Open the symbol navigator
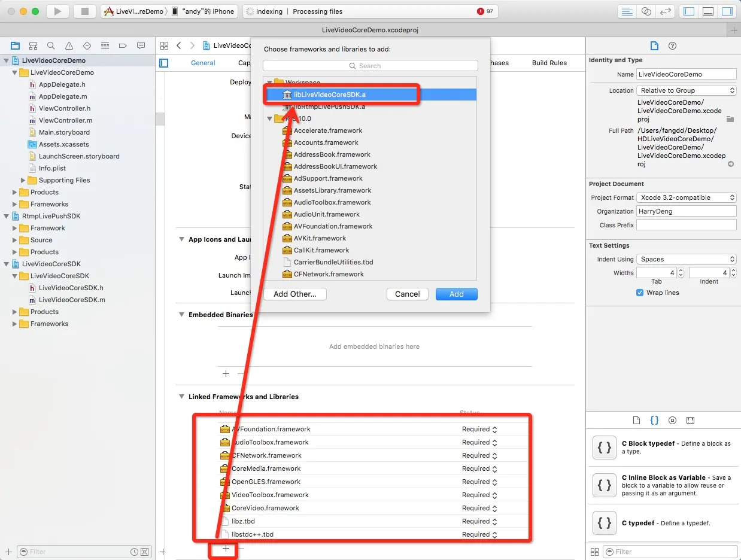 click(x=33, y=45)
